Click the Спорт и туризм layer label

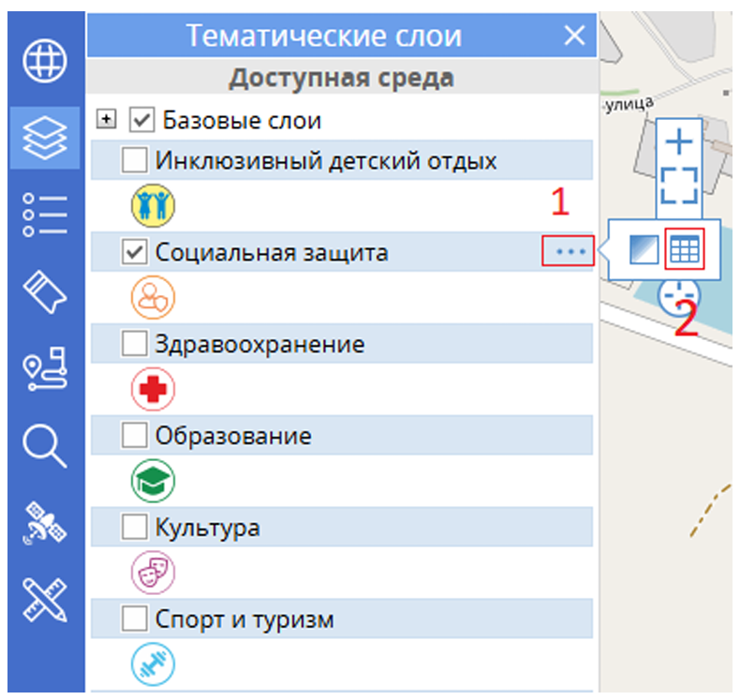tap(244, 619)
